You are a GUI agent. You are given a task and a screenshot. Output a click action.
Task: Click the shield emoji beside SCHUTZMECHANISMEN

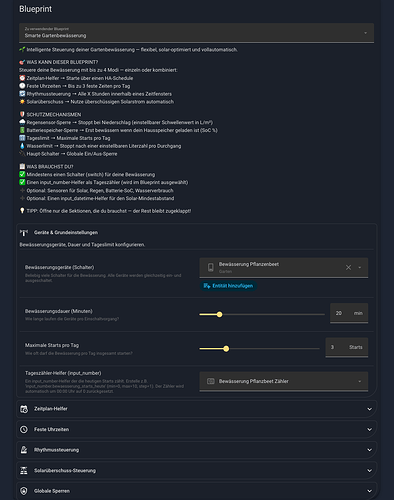click(22, 114)
